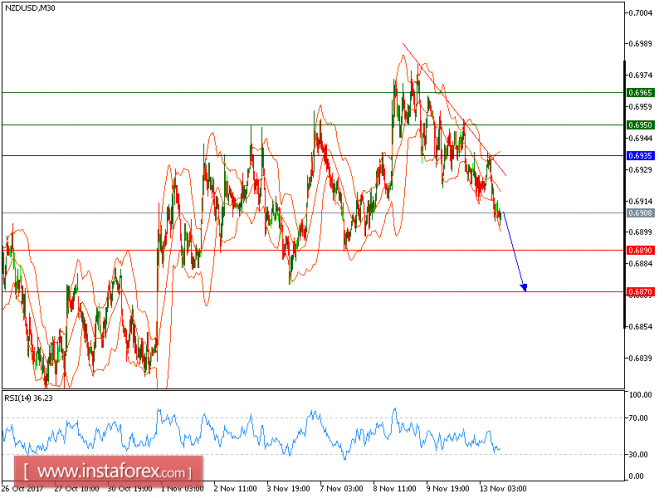Click the NZDUSD,M30 chart title
The image size is (664, 498).
(30, 8)
